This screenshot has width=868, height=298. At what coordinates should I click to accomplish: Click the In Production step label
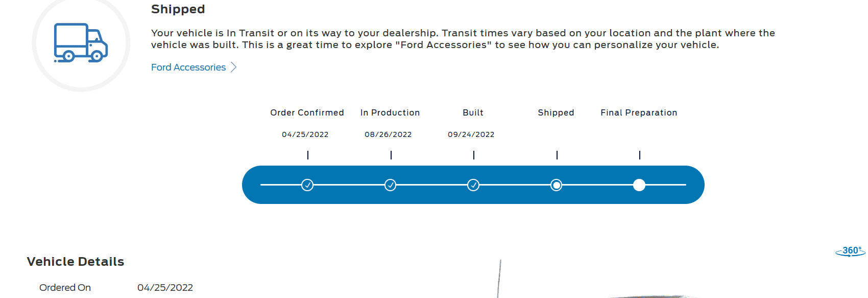point(390,112)
